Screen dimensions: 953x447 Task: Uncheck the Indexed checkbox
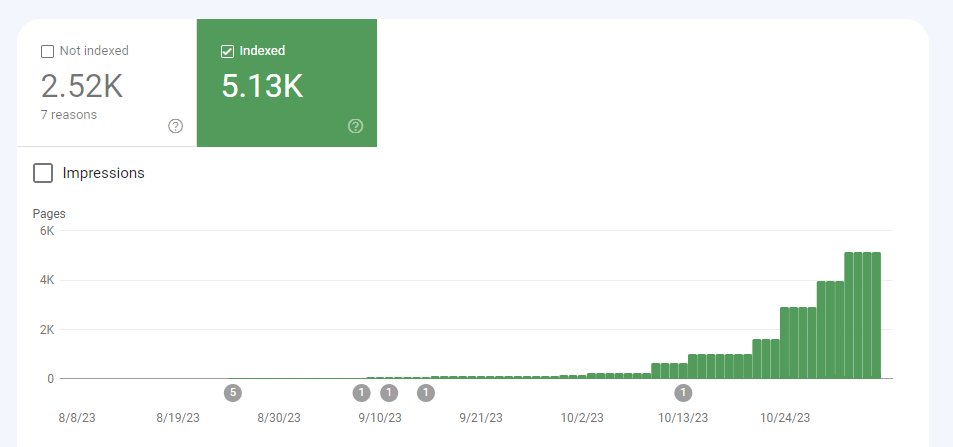coord(227,52)
